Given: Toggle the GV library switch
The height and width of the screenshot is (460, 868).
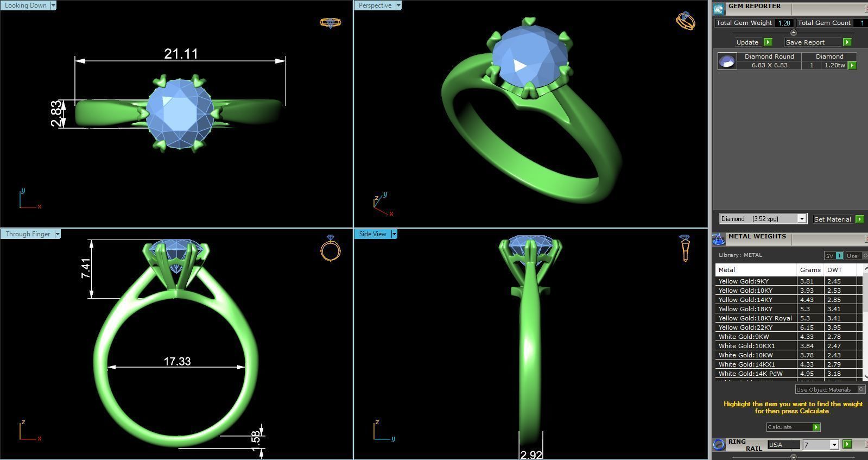Looking at the screenshot, I should click(833, 256).
